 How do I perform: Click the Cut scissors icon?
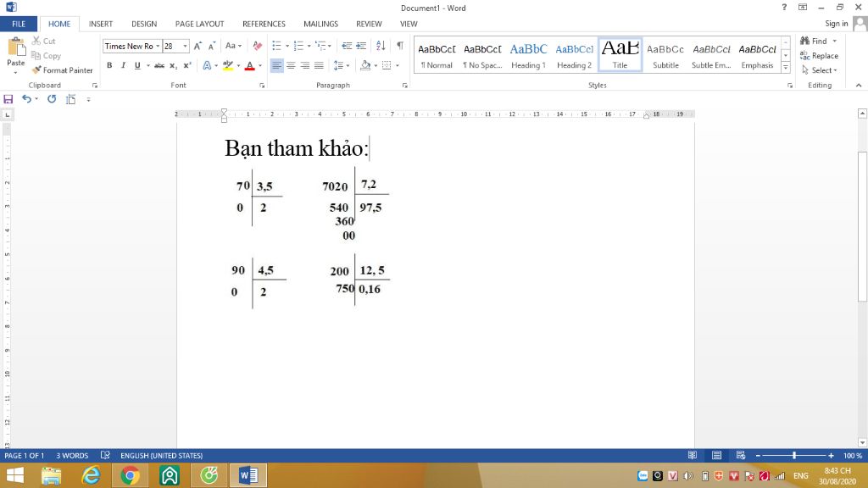click(x=36, y=41)
